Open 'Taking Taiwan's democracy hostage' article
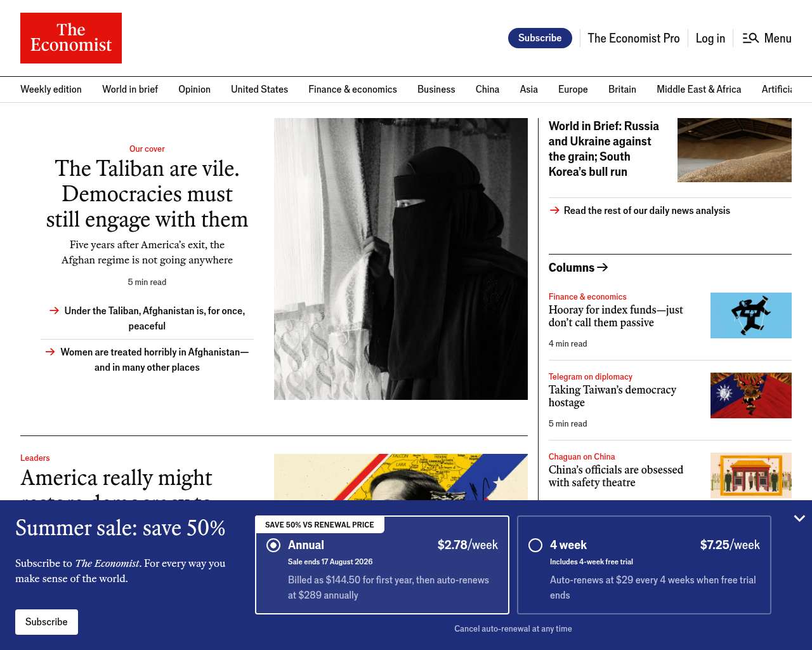Screen dimensions: 812x650 (613, 396)
